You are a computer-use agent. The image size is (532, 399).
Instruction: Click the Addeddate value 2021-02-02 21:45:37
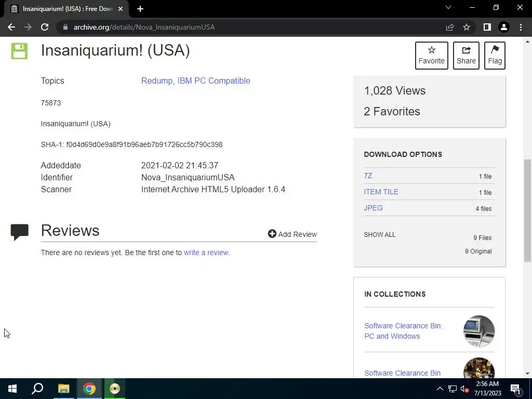pos(179,165)
